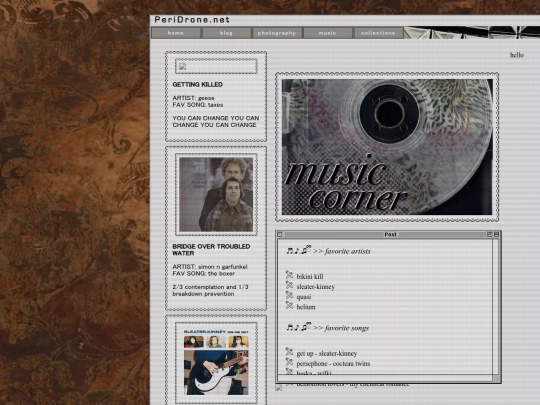The image size is (540, 405).
Task: Click the 'ARTIST: geese' line
Action: (x=194, y=98)
